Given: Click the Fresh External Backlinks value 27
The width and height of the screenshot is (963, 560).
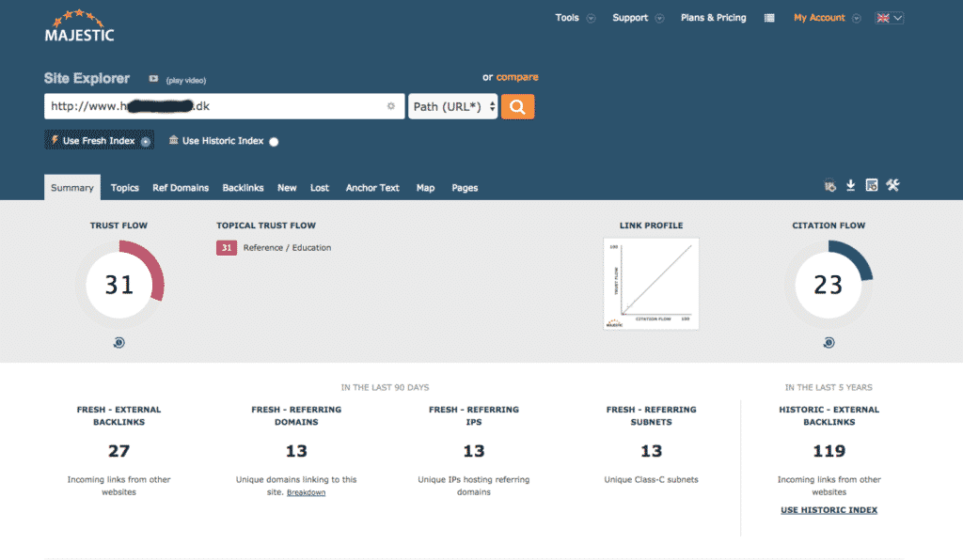Looking at the screenshot, I should coord(119,451).
